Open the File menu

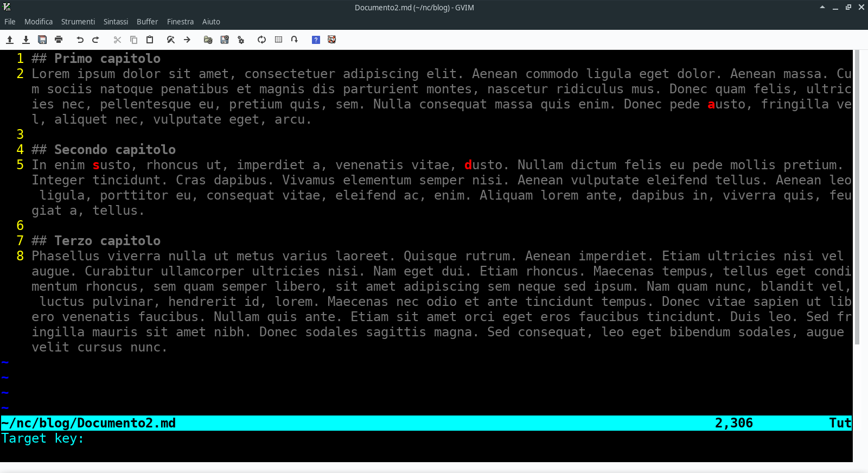(x=10, y=22)
